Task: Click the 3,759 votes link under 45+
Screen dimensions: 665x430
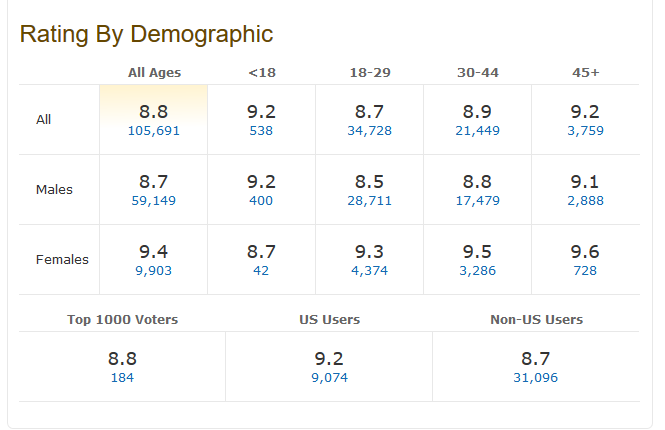Action: pyautogui.click(x=585, y=131)
